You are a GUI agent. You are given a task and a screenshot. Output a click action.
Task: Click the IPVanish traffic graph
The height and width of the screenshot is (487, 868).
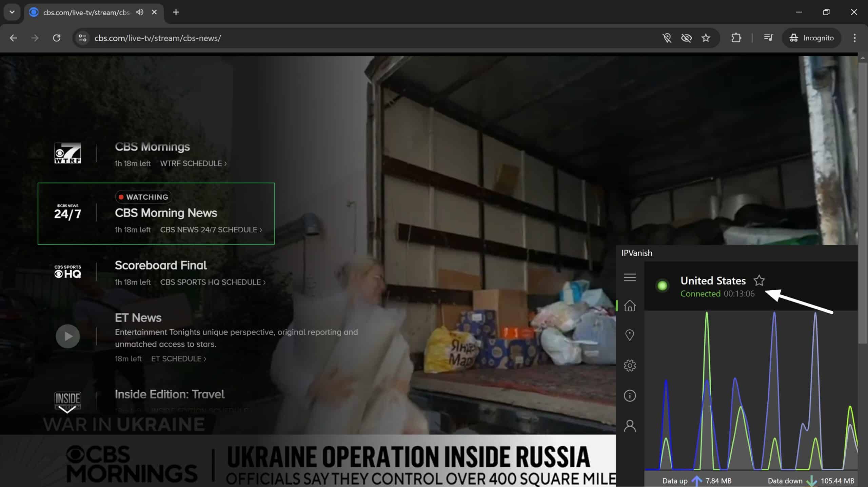click(751, 390)
